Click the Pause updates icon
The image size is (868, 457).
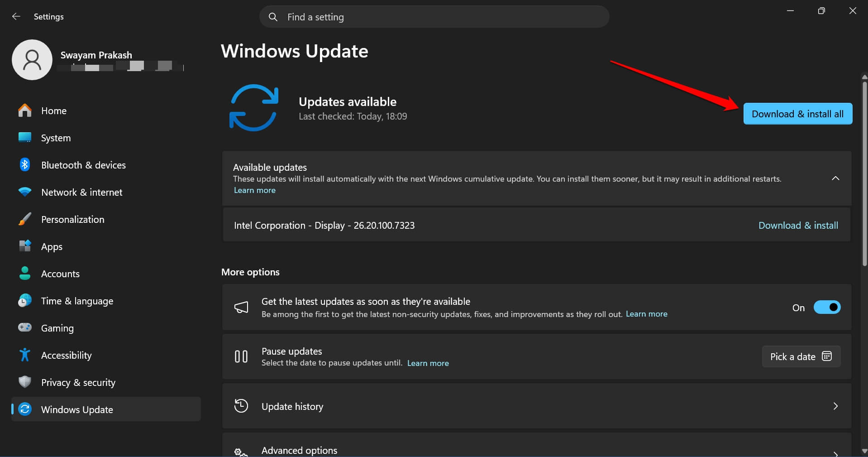241,356
